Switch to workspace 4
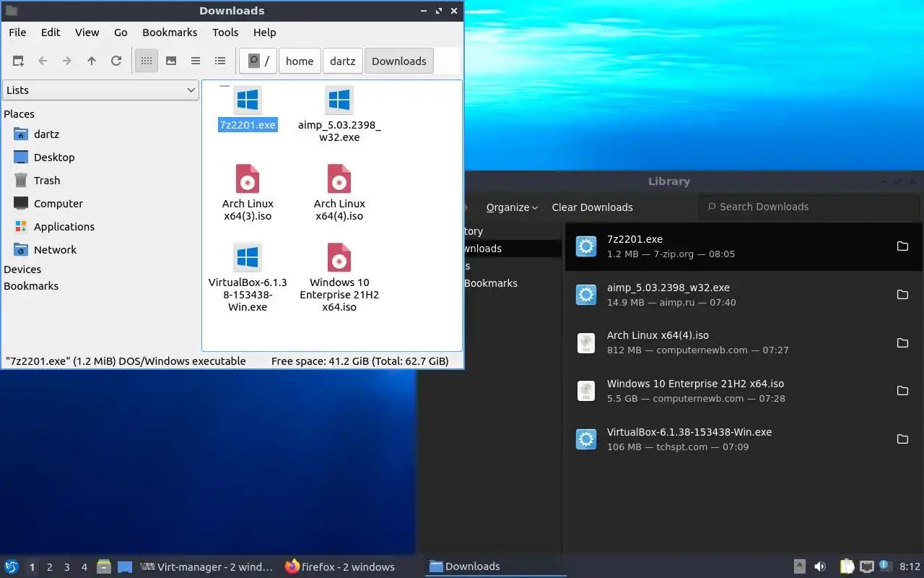This screenshot has height=578, width=924. (84, 567)
